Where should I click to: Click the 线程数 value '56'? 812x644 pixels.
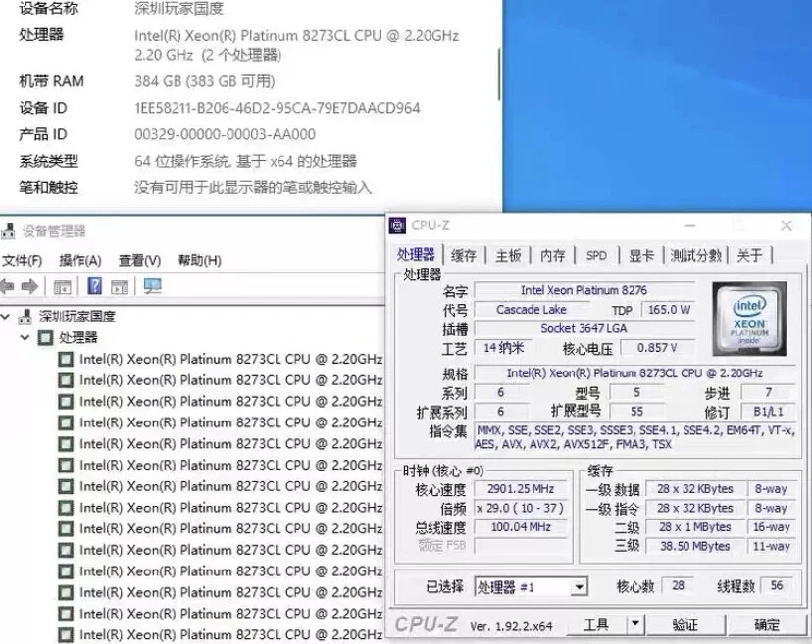(x=777, y=586)
